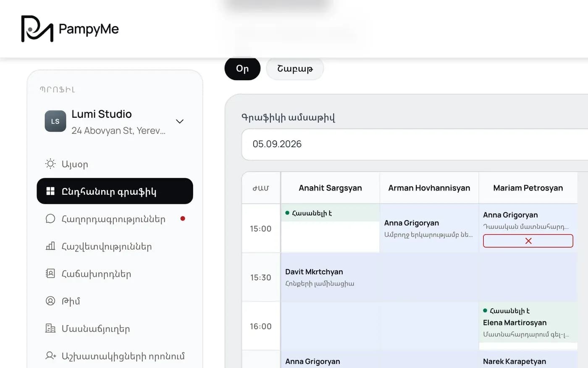Screen dimensions: 588x368
Task: Open Հաշվետվություններ in the sidebar
Action: pos(115,246)
